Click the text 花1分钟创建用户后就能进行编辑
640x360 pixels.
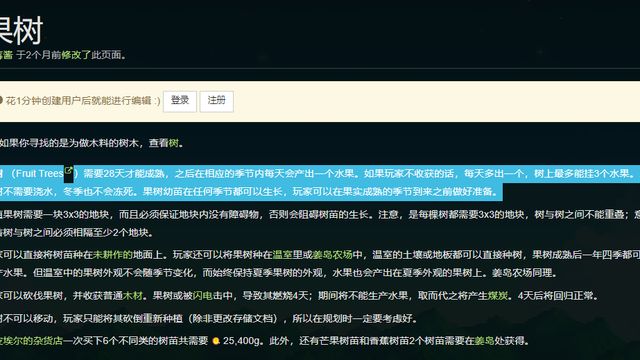(x=78, y=101)
